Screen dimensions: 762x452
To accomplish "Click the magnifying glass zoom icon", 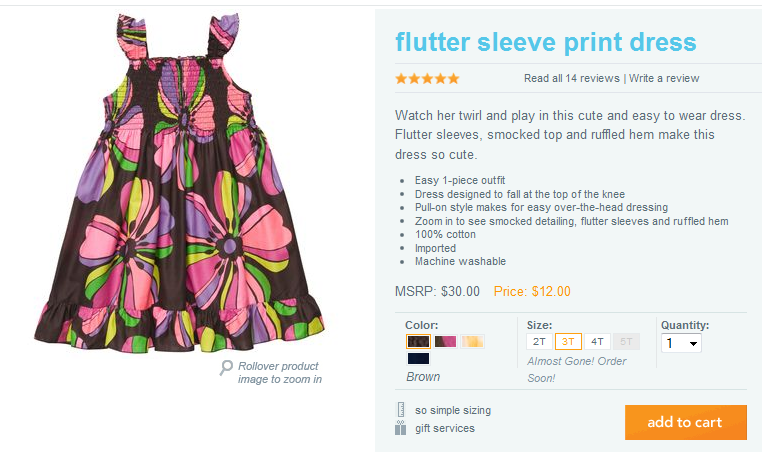I will pyautogui.click(x=227, y=367).
